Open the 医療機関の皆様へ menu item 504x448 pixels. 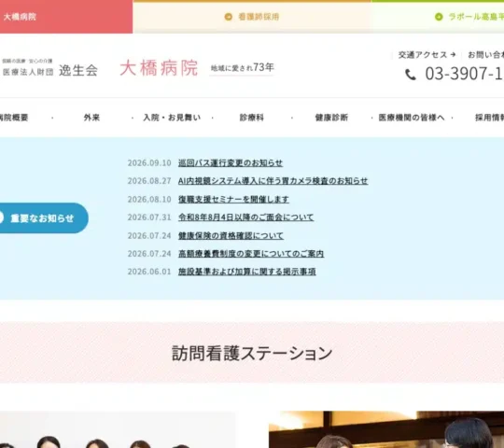click(412, 118)
